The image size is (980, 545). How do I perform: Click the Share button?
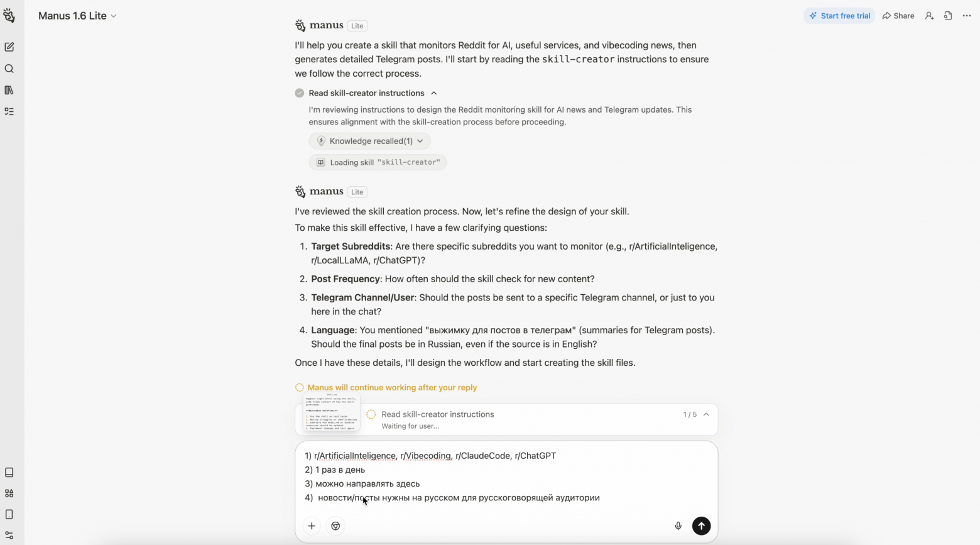point(898,16)
